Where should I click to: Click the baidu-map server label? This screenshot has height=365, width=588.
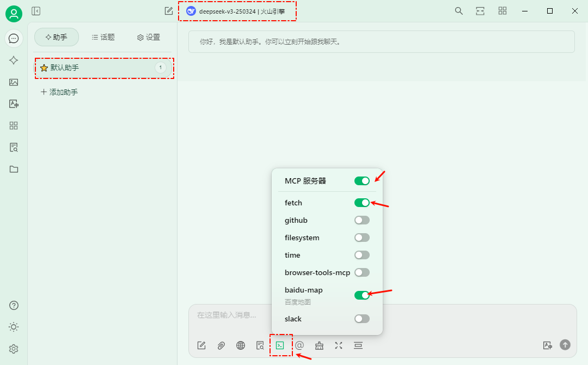[304, 290]
